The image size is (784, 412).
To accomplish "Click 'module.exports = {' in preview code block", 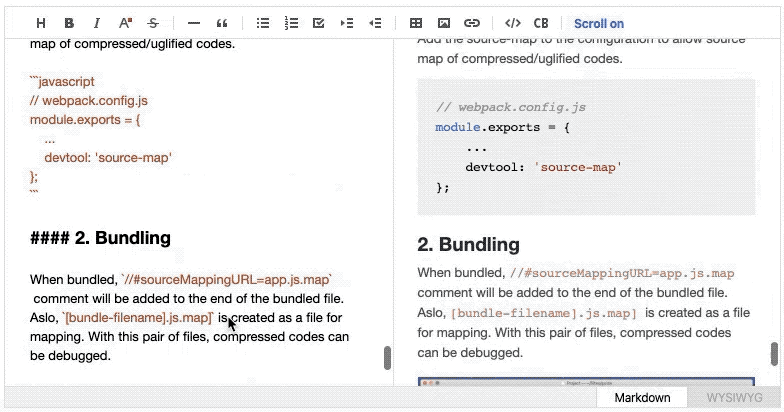I will tap(502, 127).
